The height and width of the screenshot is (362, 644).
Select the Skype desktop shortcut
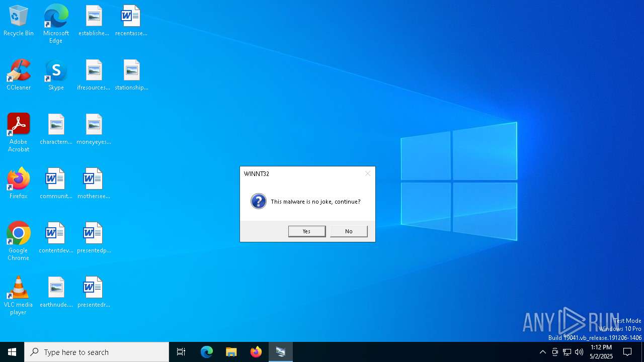coord(56,75)
